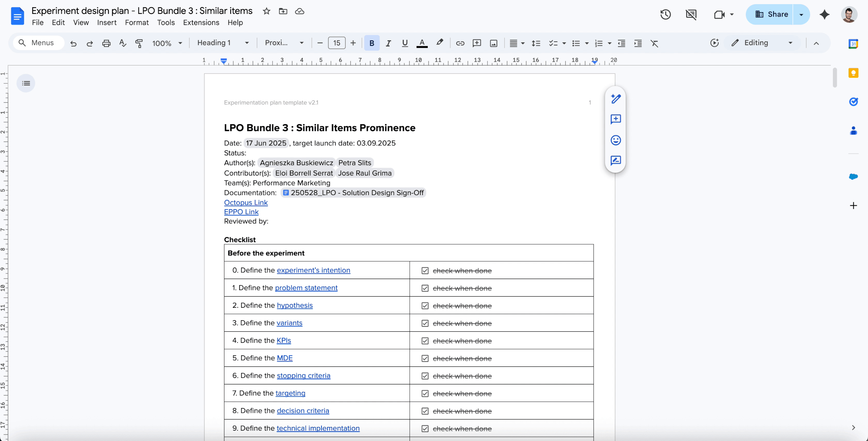Click the paint format roller icon

pyautogui.click(x=139, y=43)
